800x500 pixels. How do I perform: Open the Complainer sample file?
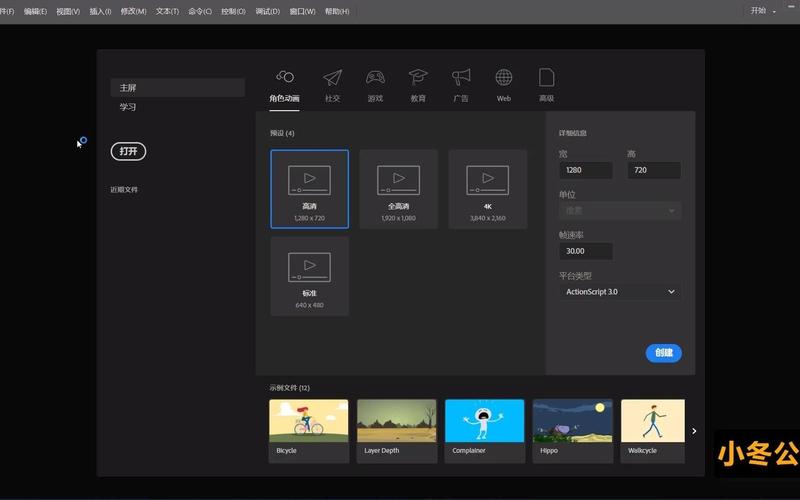[485, 431]
